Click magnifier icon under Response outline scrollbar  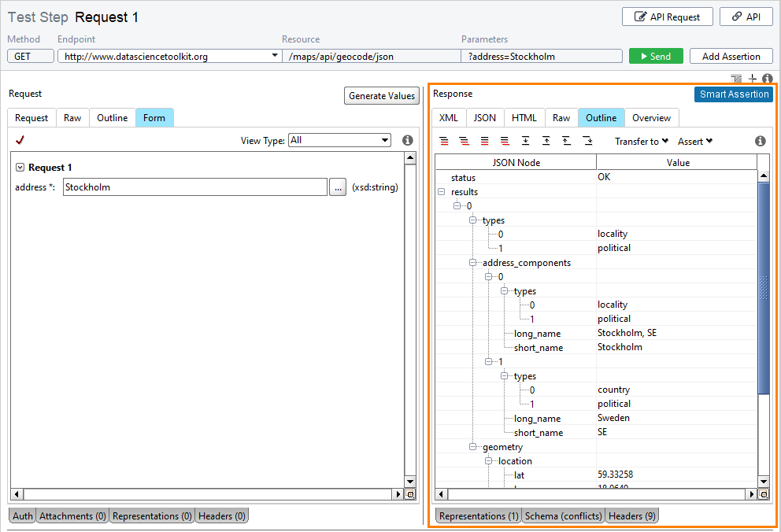pyautogui.click(x=764, y=494)
